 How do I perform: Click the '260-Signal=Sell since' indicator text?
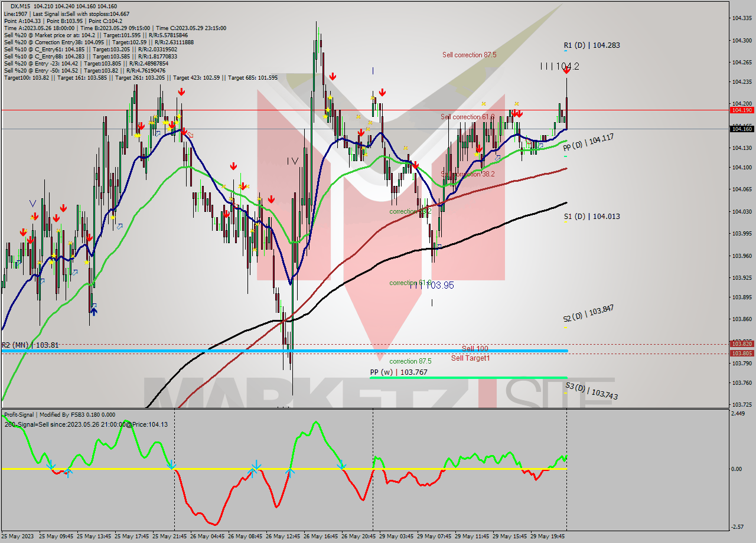pyautogui.click(x=86, y=424)
